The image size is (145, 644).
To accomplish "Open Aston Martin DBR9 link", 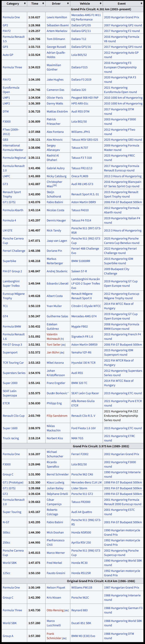I will click(x=83, y=202).
